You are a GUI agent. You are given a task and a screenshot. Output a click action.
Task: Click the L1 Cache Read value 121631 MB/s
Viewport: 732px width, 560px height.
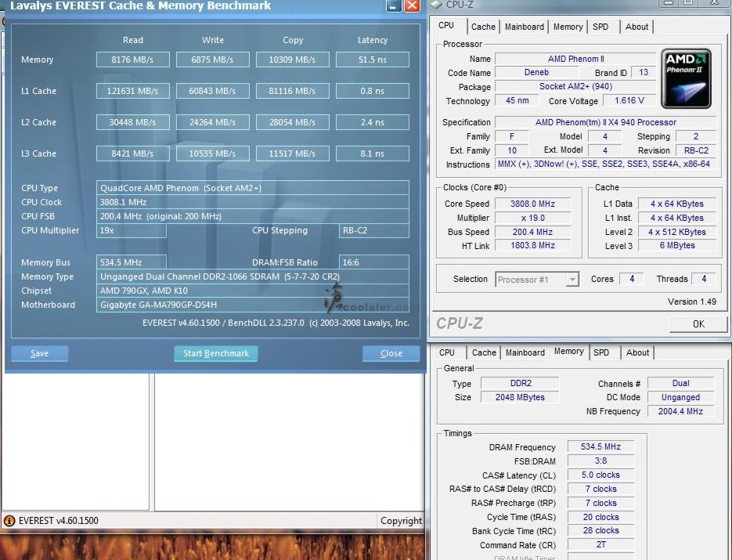132,91
